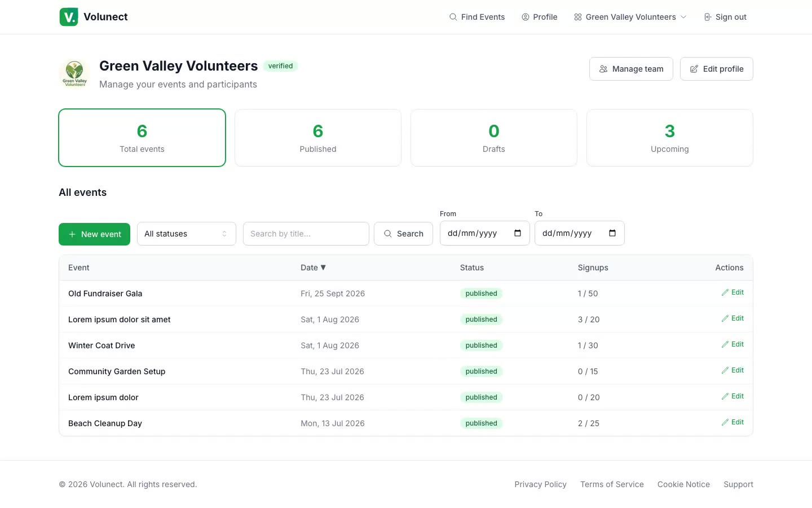
Task: Open the All statuses dropdown
Action: click(x=187, y=234)
